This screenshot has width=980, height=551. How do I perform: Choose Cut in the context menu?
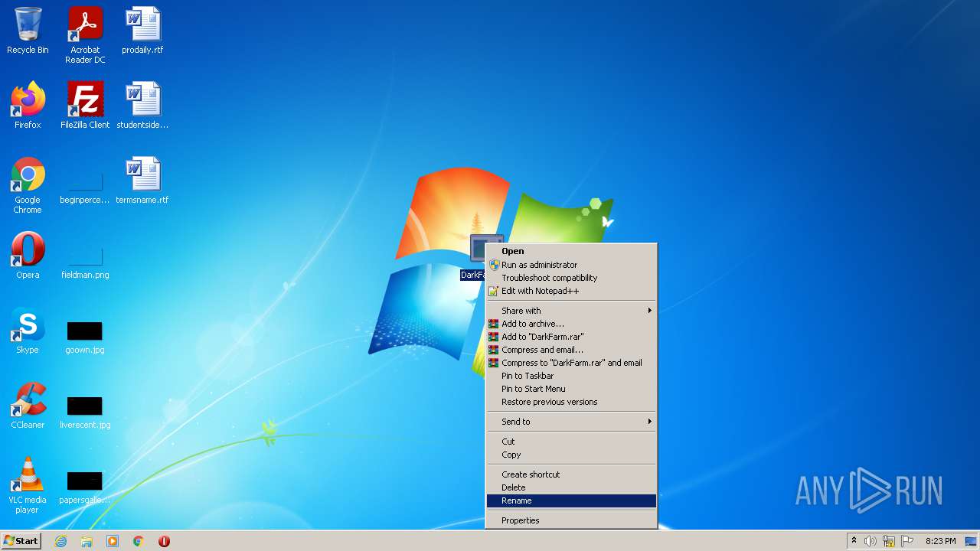[x=572, y=442]
